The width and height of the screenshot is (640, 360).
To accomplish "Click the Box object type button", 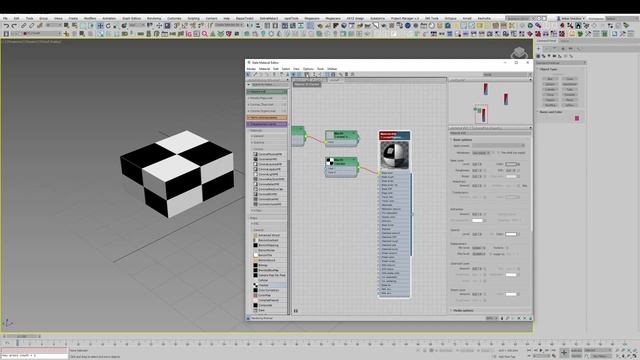I will click(550, 79).
